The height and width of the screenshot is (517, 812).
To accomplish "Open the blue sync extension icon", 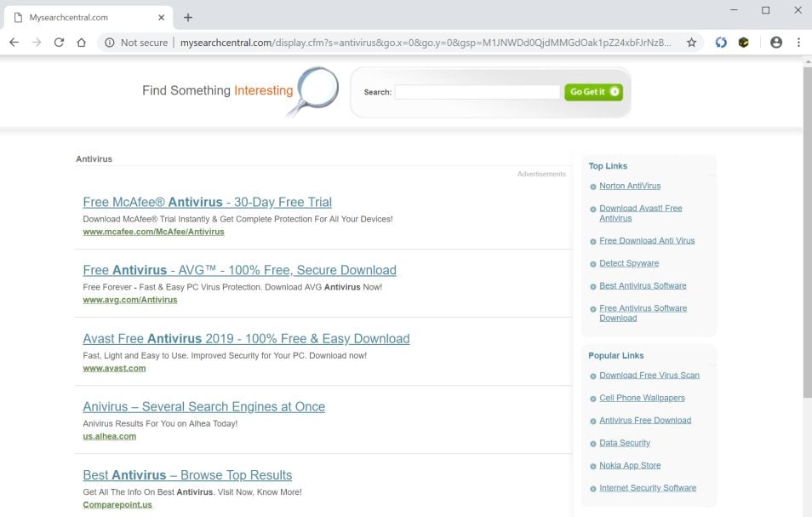I will click(x=721, y=43).
